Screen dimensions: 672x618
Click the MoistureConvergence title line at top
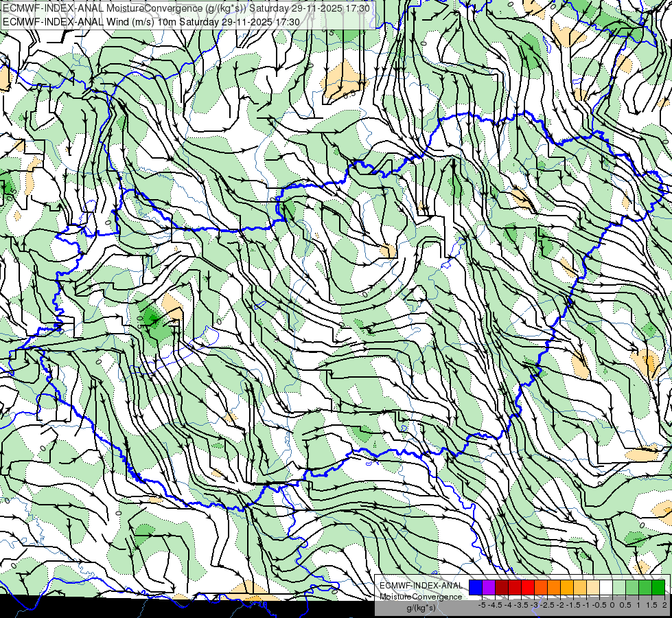(187, 8)
